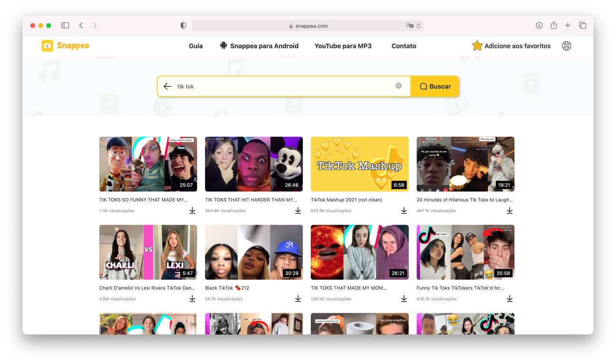This screenshot has height=364, width=616.
Task: Open title 'TikTok Mashup 2021 (not clean)'
Action: (346, 200)
